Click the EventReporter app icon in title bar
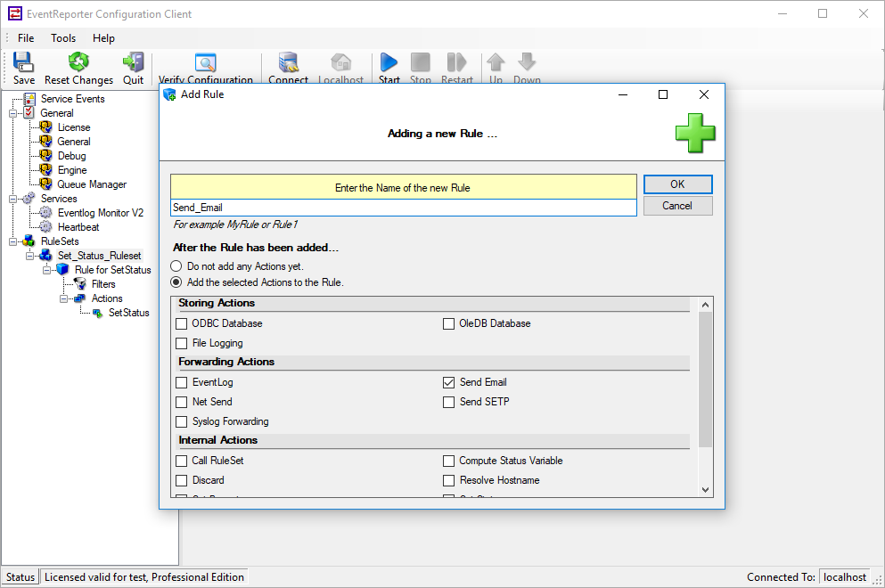885x588 pixels. point(15,13)
